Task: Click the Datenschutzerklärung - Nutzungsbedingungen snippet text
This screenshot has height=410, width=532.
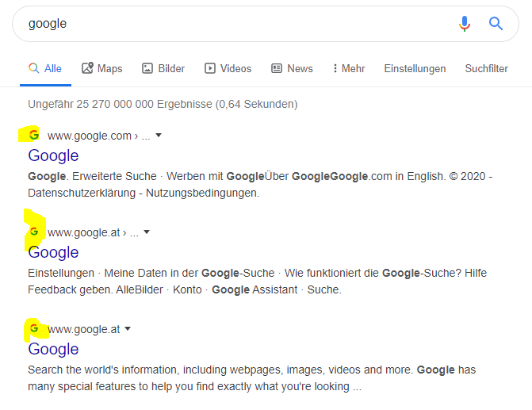Action: pos(144,194)
